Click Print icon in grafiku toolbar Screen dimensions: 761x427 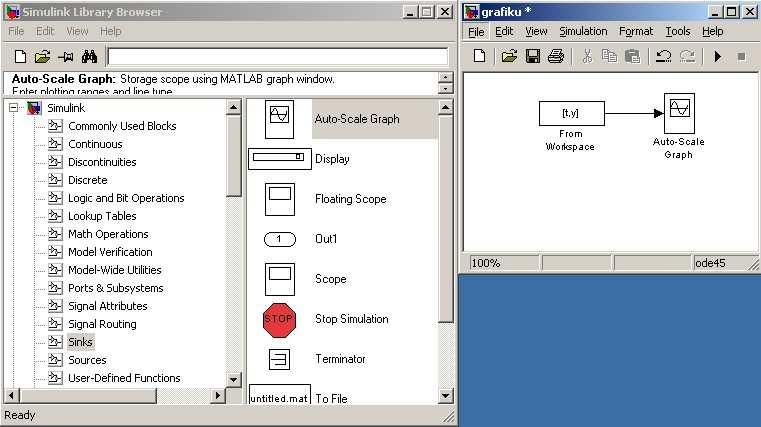coord(556,56)
